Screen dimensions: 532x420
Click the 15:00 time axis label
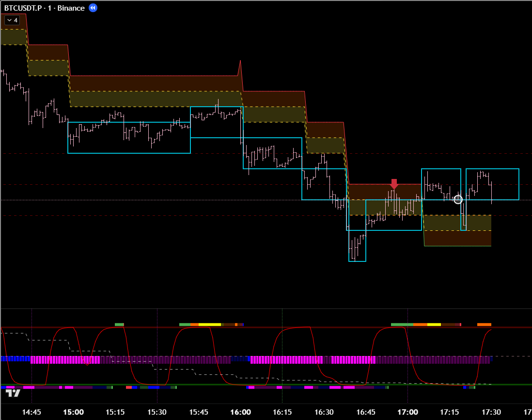73,412
